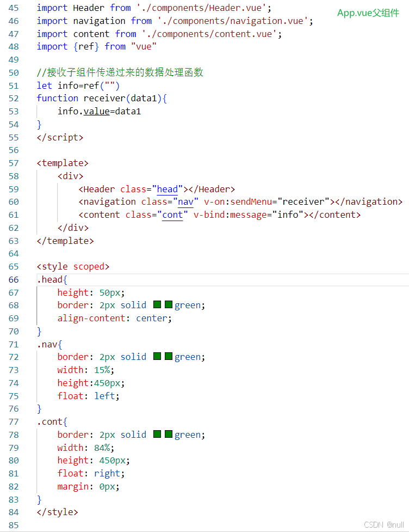This screenshot has height=532, width=409.
Task: Click the closing </script> tag
Action: pos(60,137)
